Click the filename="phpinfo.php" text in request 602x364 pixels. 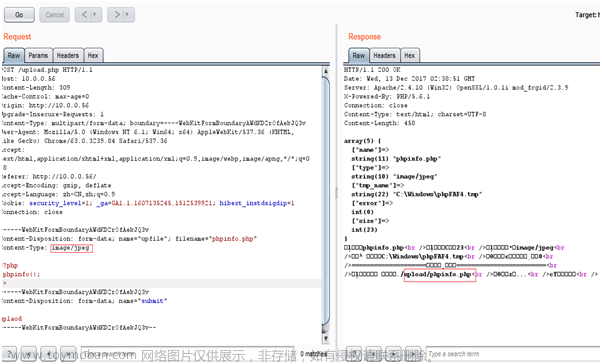[216, 238]
